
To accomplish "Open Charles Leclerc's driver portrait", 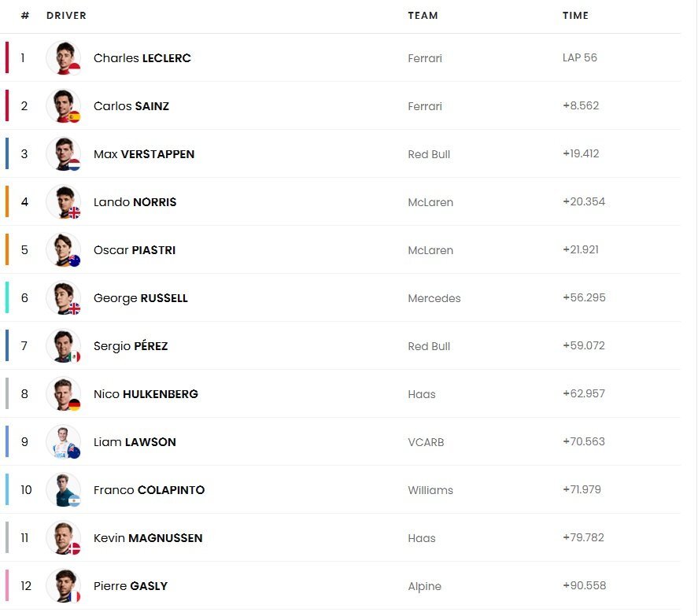I will pos(64,58).
